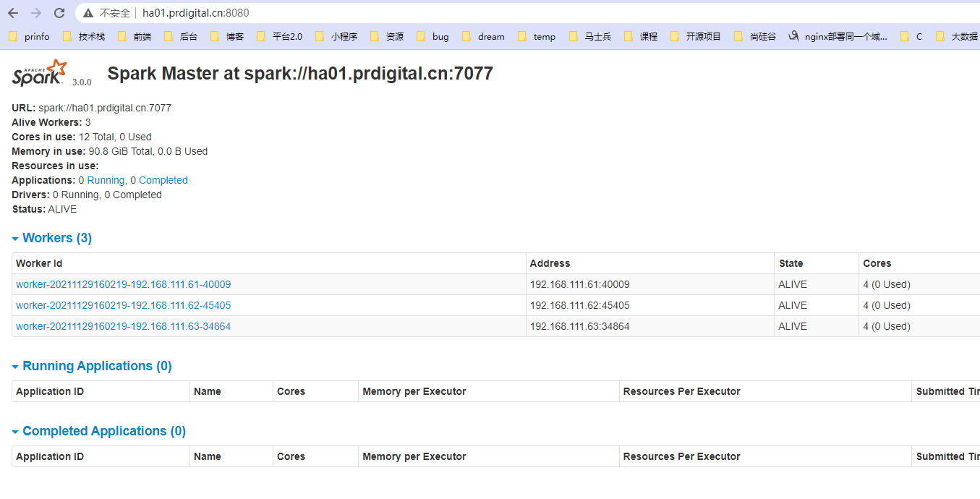Click the folder icon of the temp bookmark
980x499 pixels.
click(522, 36)
